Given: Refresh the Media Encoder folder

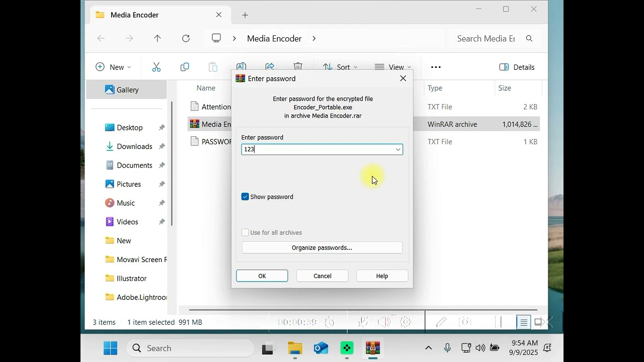Looking at the screenshot, I should tap(186, 38).
